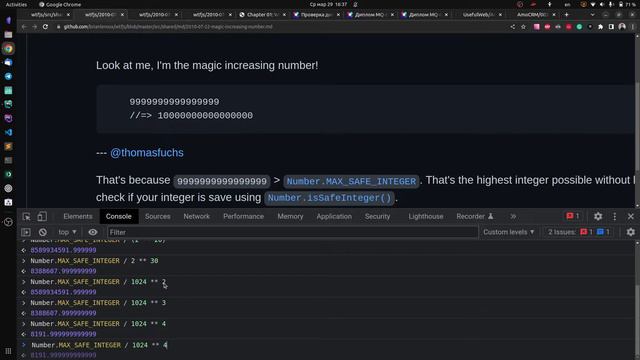Image resolution: width=640 pixels, height=360 pixels.
Task: Select the Console tab in DevTools
Action: (119, 216)
